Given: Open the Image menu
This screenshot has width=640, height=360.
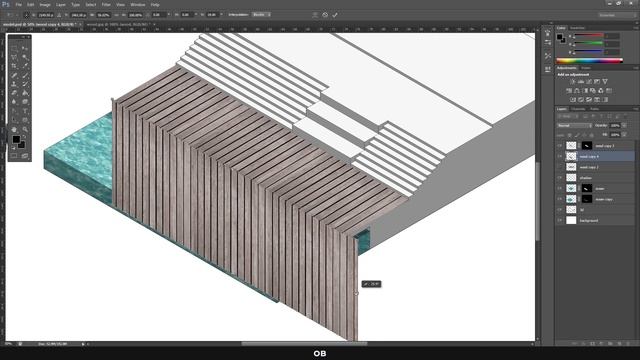Looking at the screenshot, I should click(45, 4).
